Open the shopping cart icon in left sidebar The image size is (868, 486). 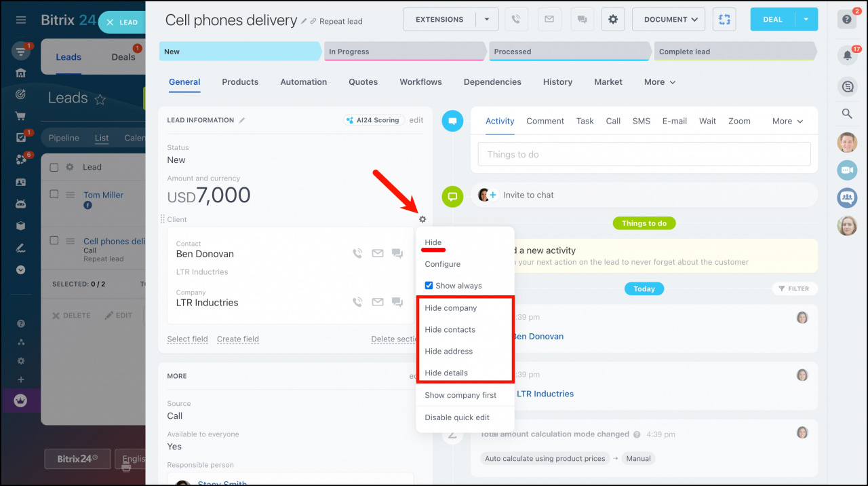(x=21, y=116)
